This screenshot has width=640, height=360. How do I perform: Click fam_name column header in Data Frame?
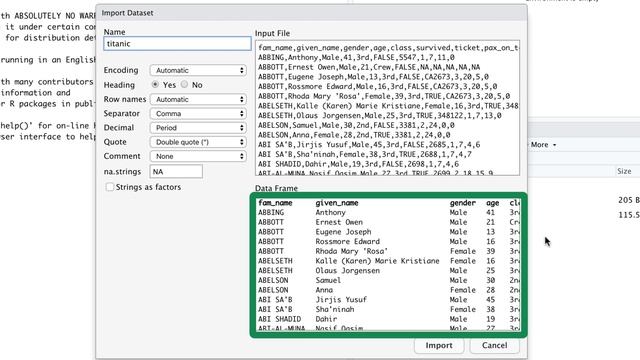point(275,203)
